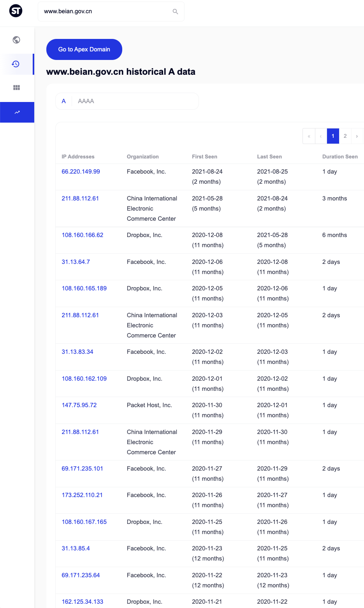Click the Last Seen column header
Image resolution: width=364 pixels, height=608 pixels.
click(x=269, y=156)
